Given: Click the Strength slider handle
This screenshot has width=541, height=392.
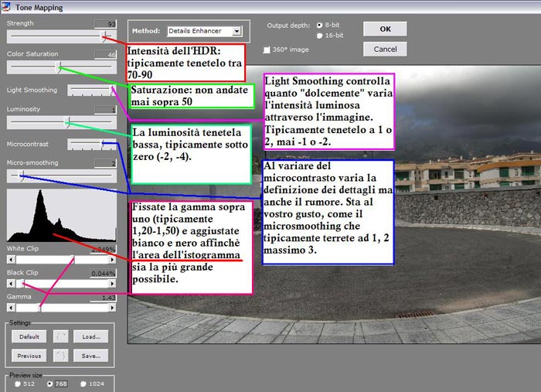Looking at the screenshot, I should (x=103, y=36).
